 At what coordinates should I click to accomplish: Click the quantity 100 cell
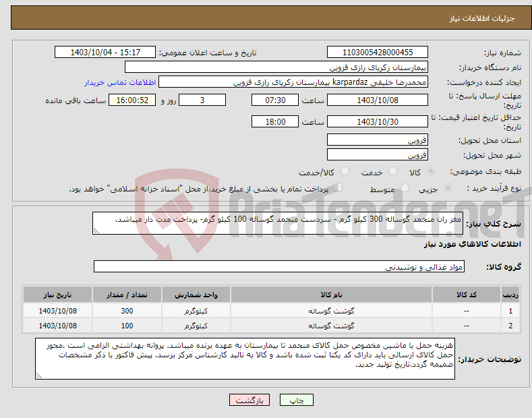[127, 326]
